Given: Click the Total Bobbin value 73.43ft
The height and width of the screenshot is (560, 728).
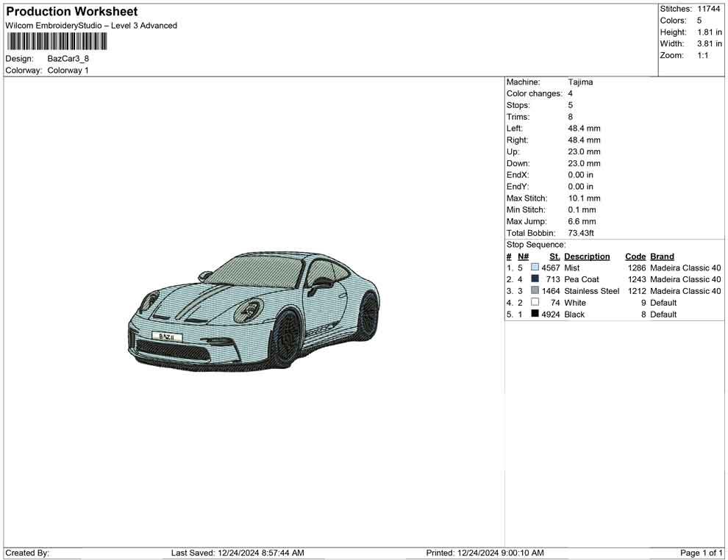Looking at the screenshot, I should pos(581,233).
